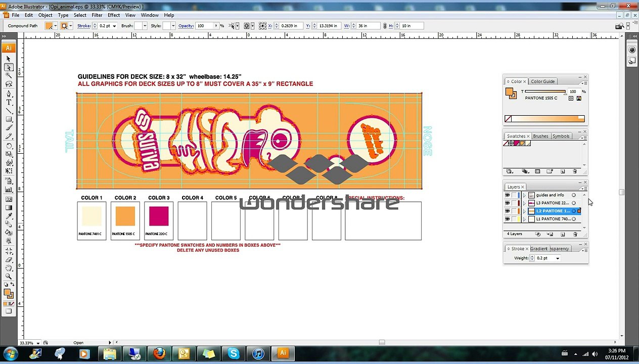The width and height of the screenshot is (639, 364).
Task: Hide the L1 PANTONE 740... layer
Action: click(507, 219)
